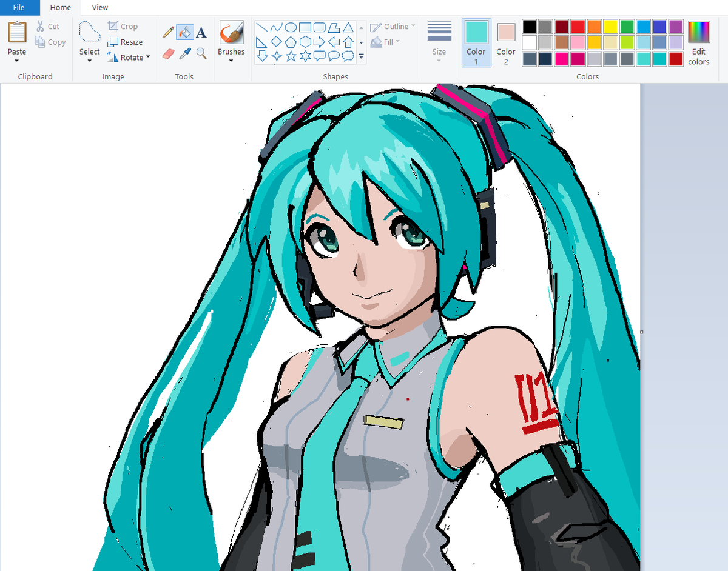This screenshot has height=571, width=728.
Task: Choose the Rounded rectangle shape
Action: coord(320,27)
